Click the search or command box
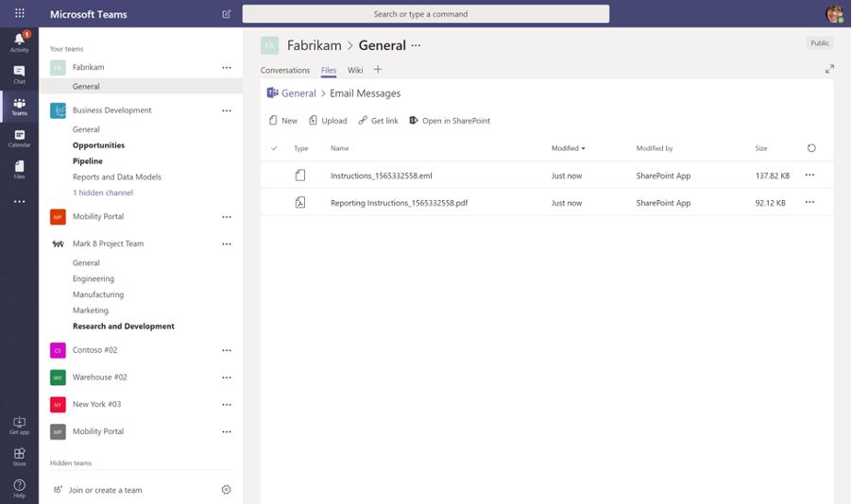Screen dimensions: 852x504 (x=425, y=14)
